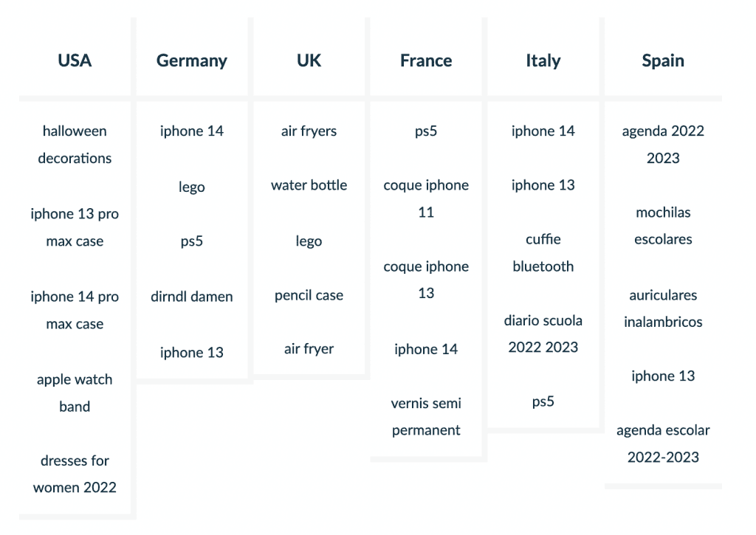This screenshot has width=756, height=535.
Task: Select the auriculares inalambricos entry
Action: [x=663, y=308]
